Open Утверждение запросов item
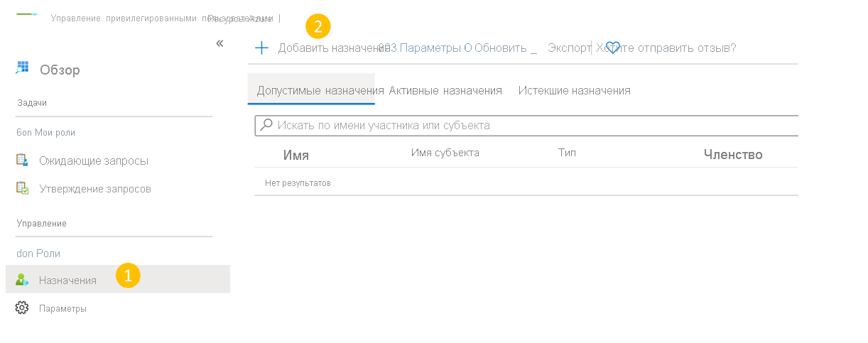Image resolution: width=868 pixels, height=343 pixels. click(x=95, y=189)
